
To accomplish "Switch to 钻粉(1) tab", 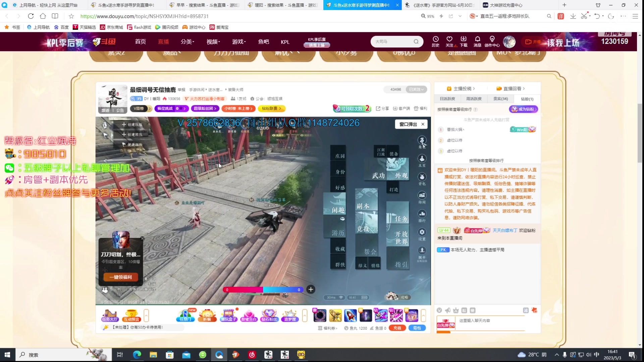I will click(x=527, y=99).
